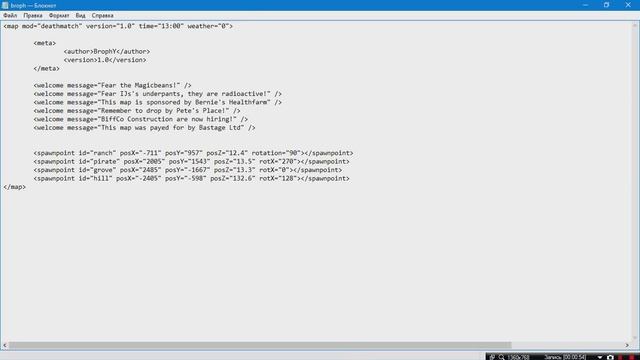Image resolution: width=640 pixels, height=360 pixels.
Task: Click the <version>1.0</version> line
Action: pyautogui.click(x=105, y=60)
